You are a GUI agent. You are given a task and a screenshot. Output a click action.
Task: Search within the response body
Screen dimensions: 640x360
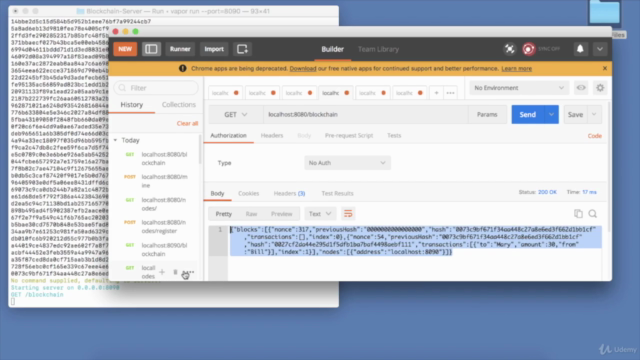593,213
